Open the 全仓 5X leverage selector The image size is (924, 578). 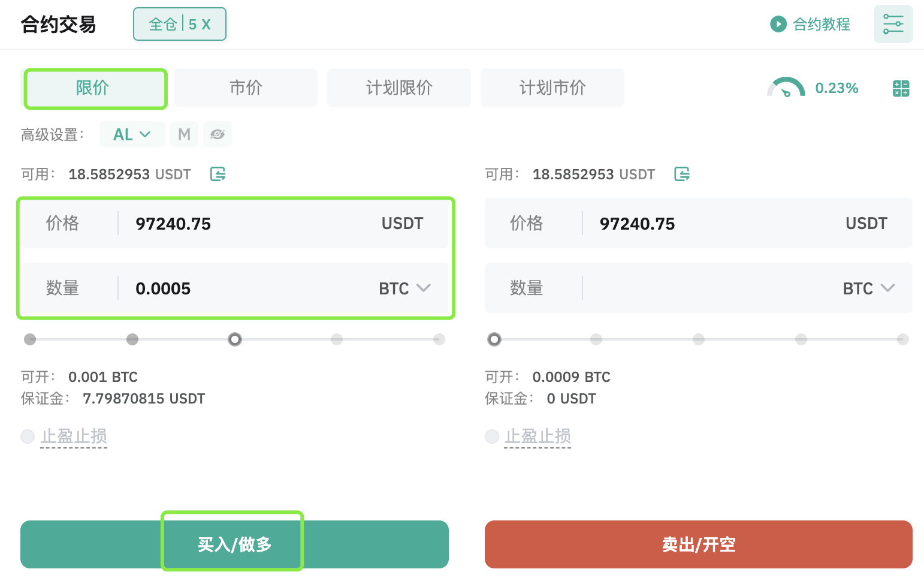pos(180,24)
